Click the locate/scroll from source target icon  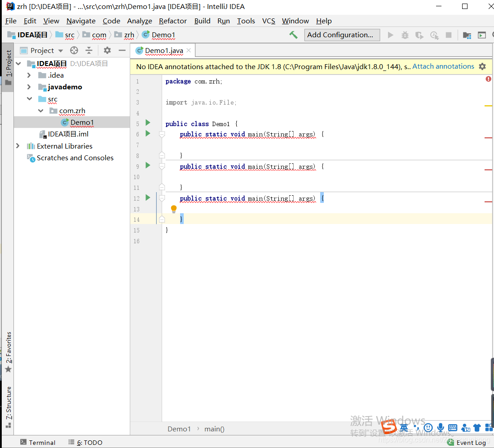[x=74, y=51]
